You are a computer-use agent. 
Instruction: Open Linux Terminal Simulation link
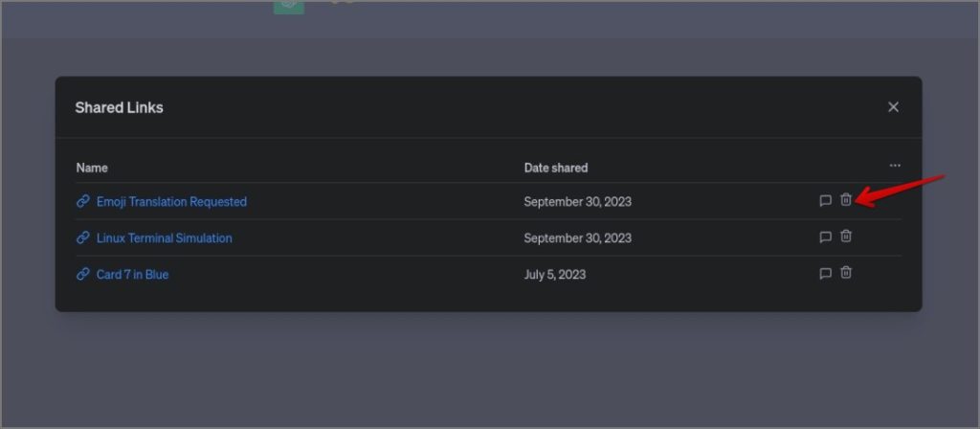[x=164, y=237]
